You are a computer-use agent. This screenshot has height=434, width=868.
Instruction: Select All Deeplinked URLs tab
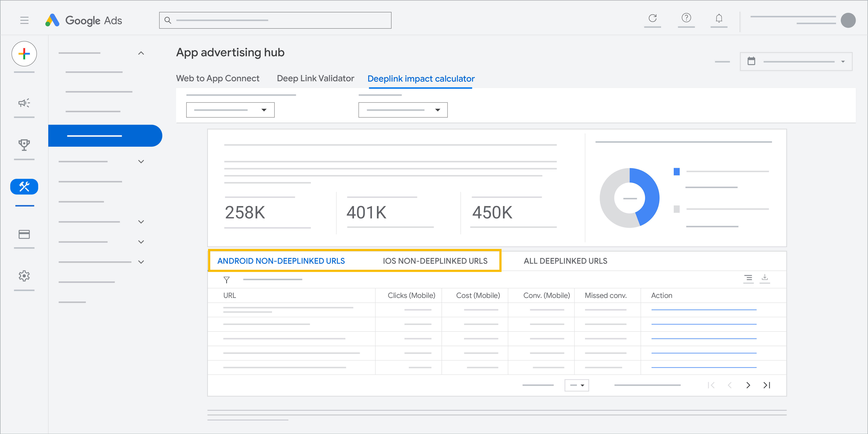pyautogui.click(x=565, y=261)
